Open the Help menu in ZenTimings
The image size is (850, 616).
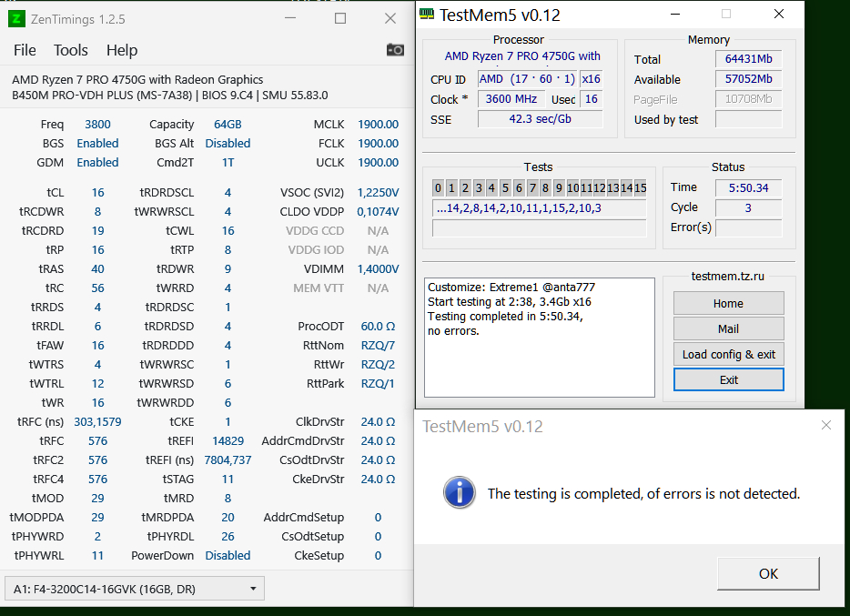coord(122,50)
